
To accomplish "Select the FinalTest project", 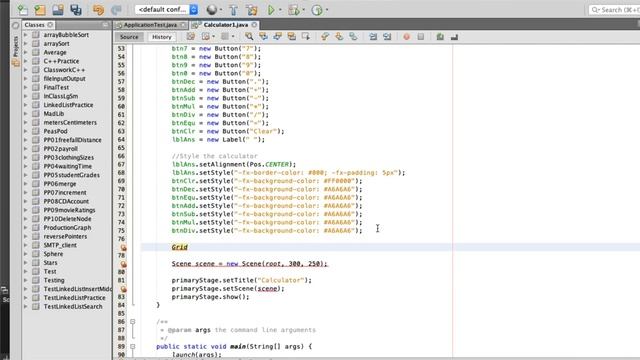I will (x=56, y=87).
